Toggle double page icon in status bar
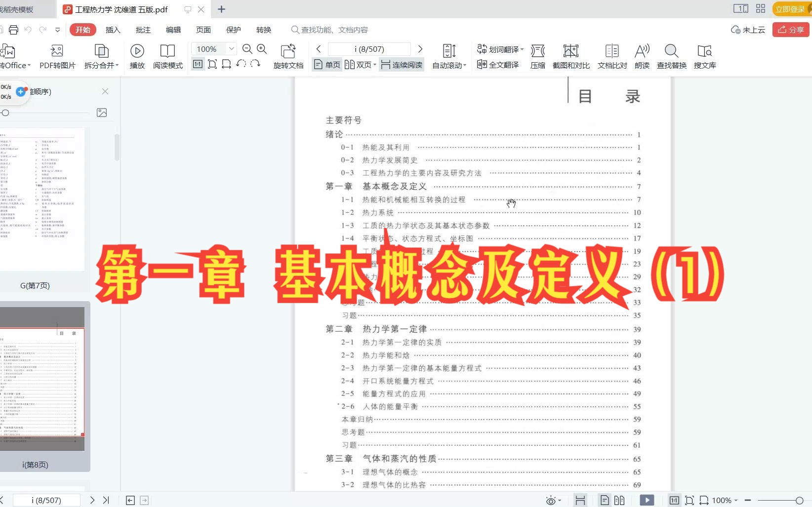Screen dimensions: 812x507 [x=619, y=500]
